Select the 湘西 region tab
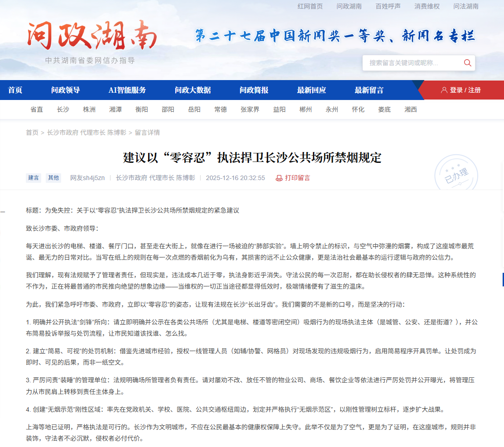This screenshot has width=504, height=447. [410, 109]
